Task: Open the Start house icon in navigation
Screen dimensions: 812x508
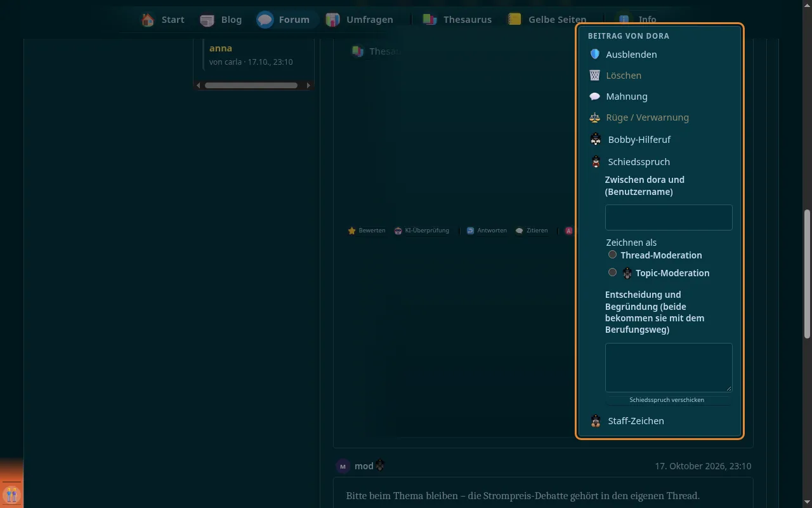Action: point(148,20)
